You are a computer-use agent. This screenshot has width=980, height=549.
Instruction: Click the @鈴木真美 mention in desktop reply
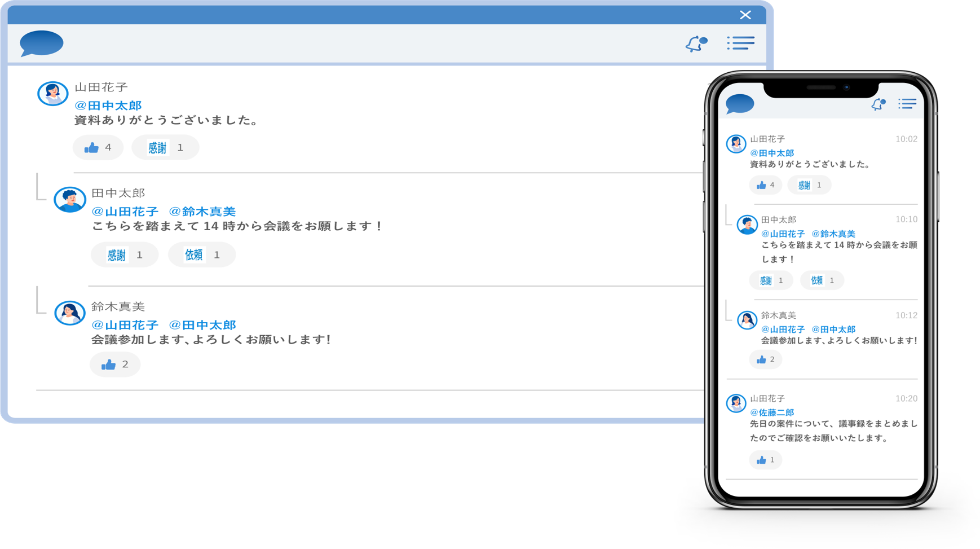[202, 212]
